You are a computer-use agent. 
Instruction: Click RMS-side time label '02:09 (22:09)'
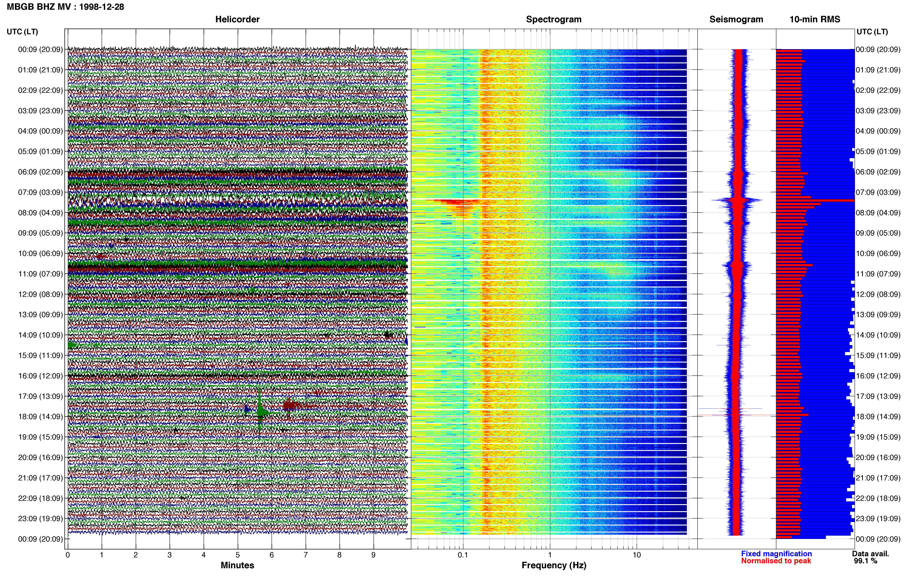878,90
